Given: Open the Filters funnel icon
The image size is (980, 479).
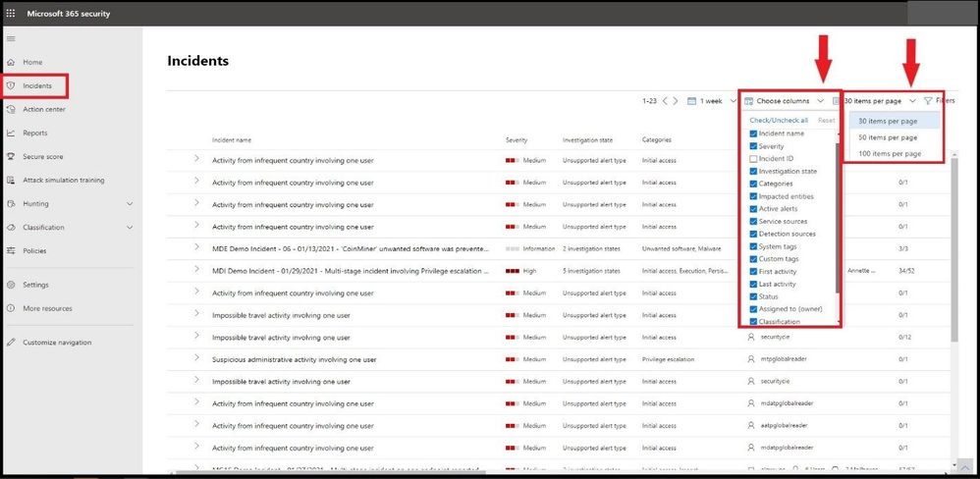Looking at the screenshot, I should [928, 100].
